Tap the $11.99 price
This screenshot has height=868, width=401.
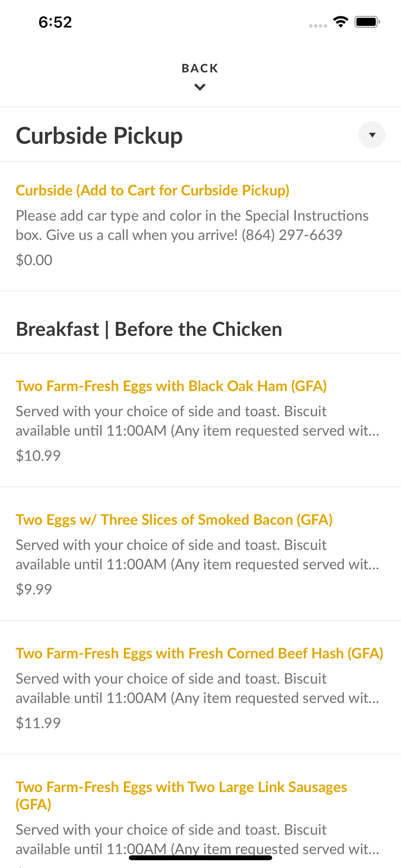(x=38, y=723)
